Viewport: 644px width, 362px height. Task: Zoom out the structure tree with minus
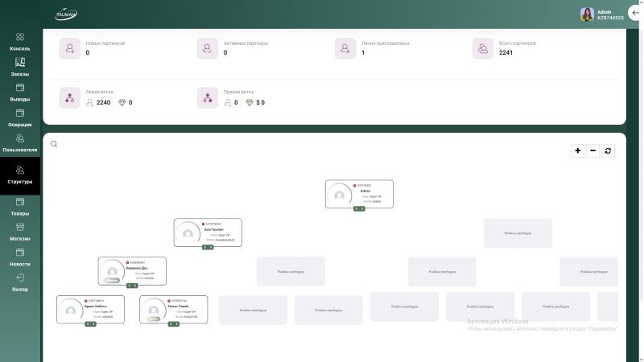(x=593, y=150)
